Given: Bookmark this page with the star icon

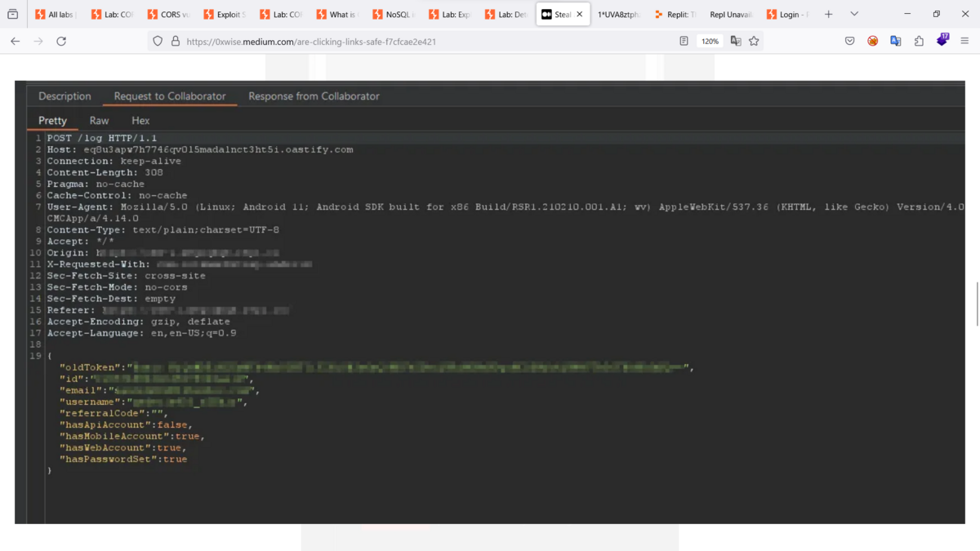Looking at the screenshot, I should coord(754,41).
